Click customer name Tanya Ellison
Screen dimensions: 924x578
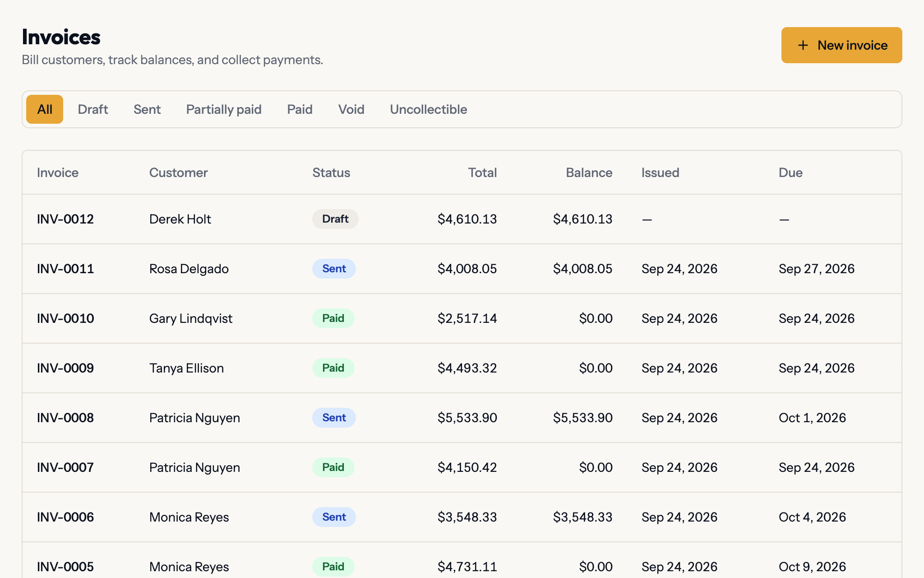tap(186, 368)
